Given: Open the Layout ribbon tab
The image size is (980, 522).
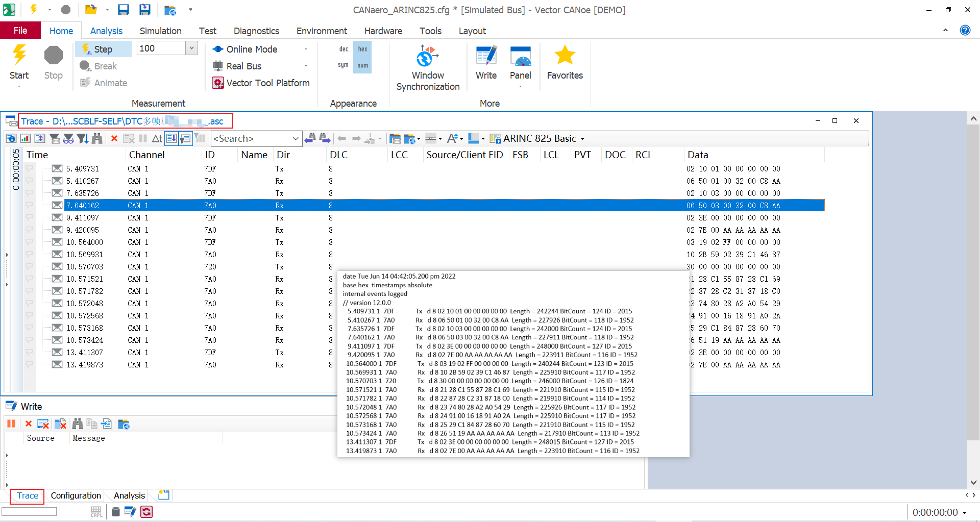Looking at the screenshot, I should click(x=472, y=31).
